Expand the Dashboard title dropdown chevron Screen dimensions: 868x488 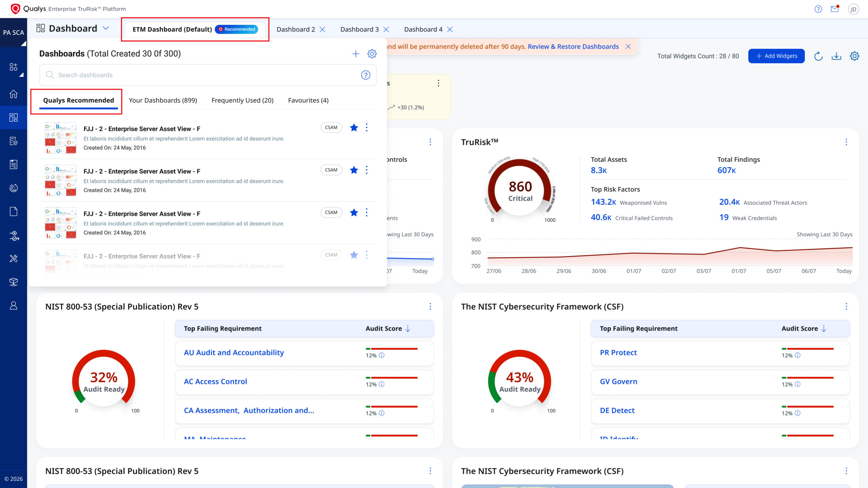[x=106, y=28]
